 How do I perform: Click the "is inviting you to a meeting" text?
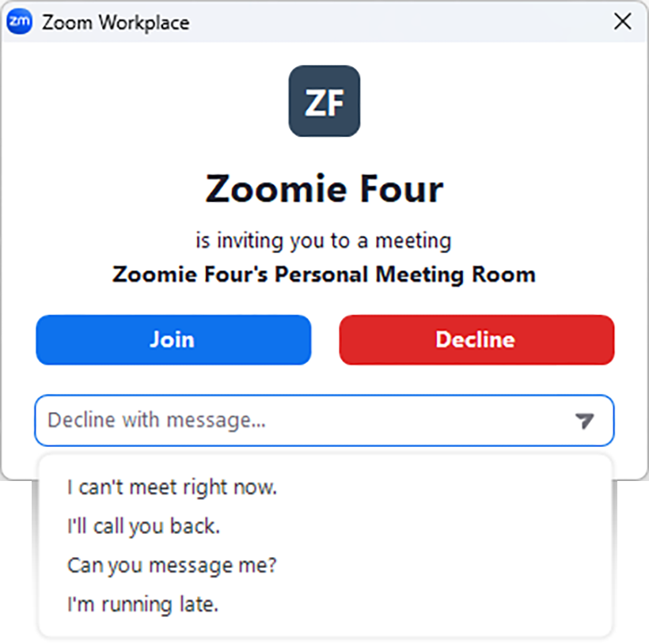tap(324, 240)
